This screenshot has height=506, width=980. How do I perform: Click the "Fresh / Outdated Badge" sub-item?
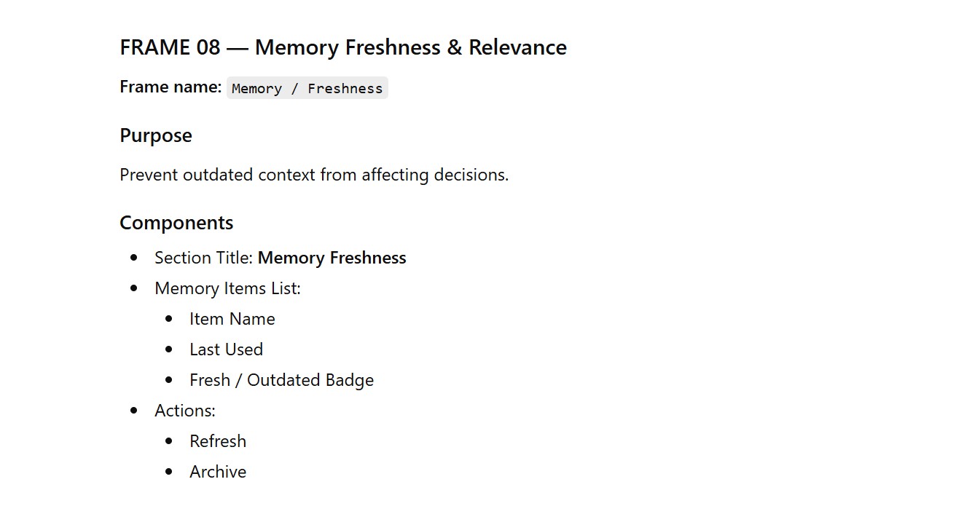(281, 380)
